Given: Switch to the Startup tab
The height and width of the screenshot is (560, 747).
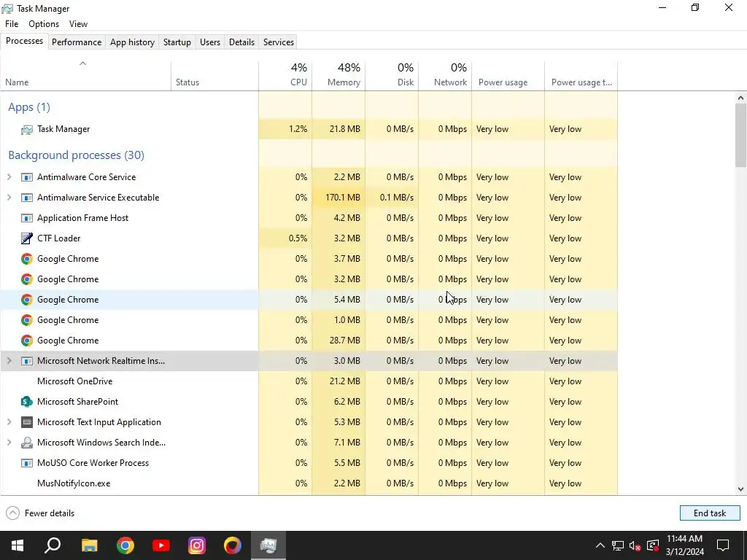Looking at the screenshot, I should click(177, 42).
